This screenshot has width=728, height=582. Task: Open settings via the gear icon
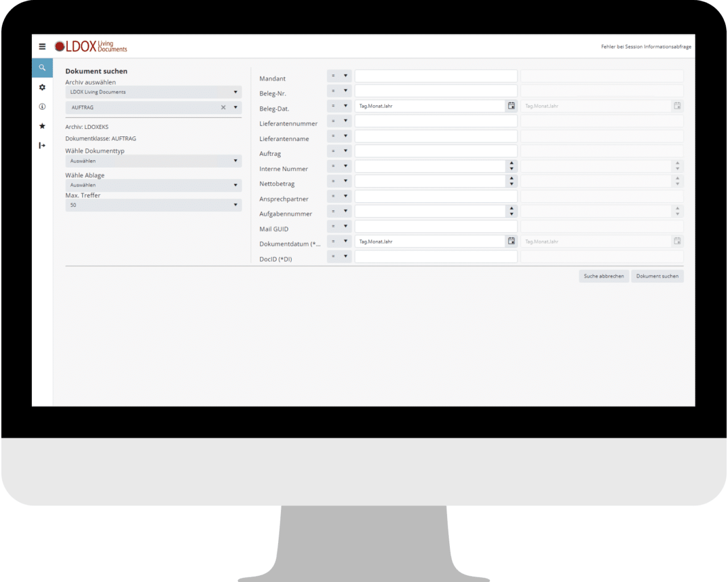42,88
